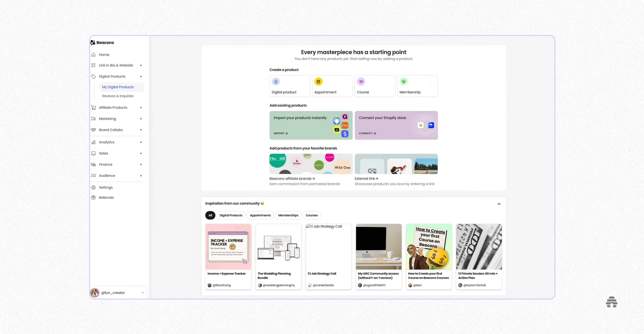Click the Finance wallet icon
The width and height of the screenshot is (644, 334).
point(93,164)
